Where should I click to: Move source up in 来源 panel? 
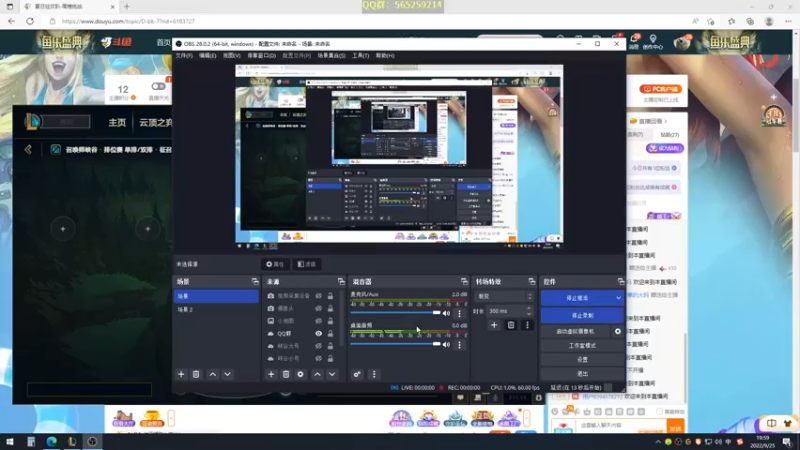317,374
